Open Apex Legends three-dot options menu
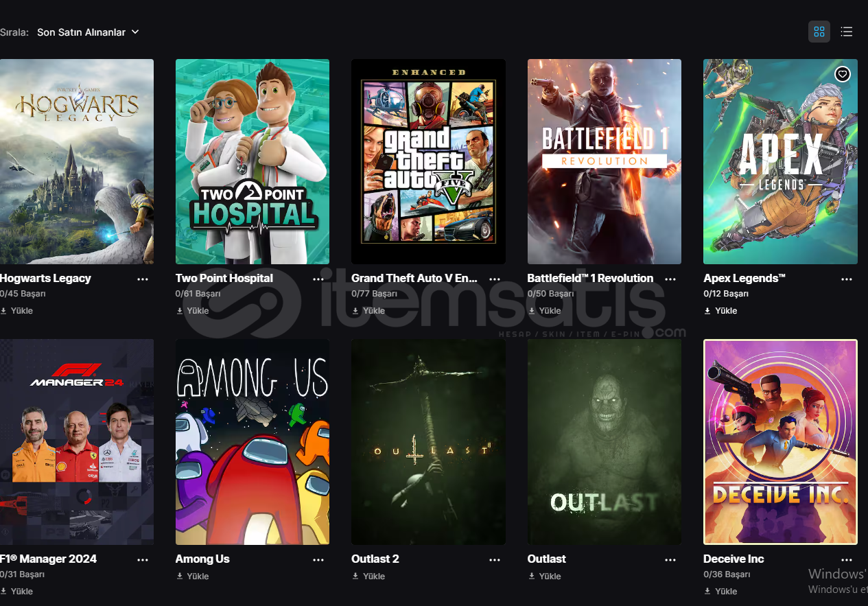 tap(847, 279)
